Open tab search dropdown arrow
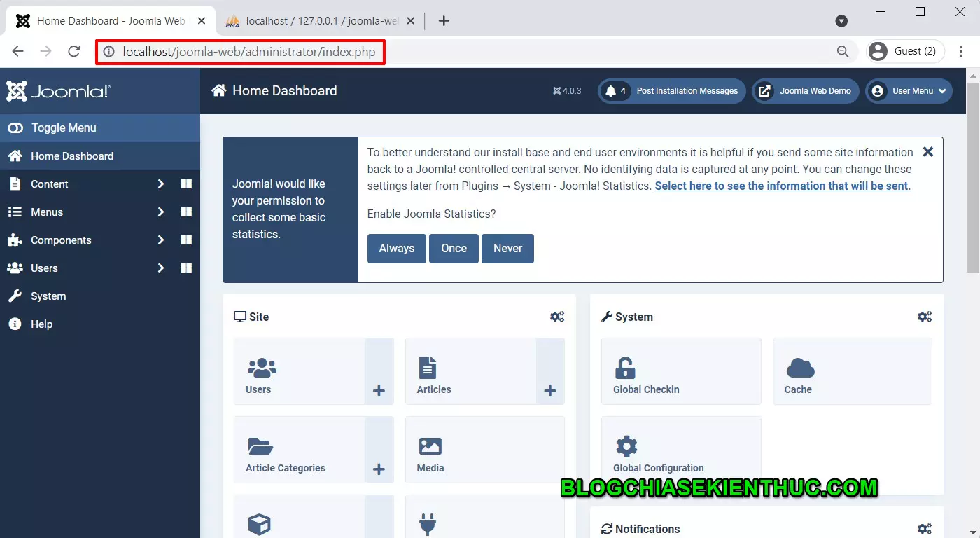 (842, 21)
